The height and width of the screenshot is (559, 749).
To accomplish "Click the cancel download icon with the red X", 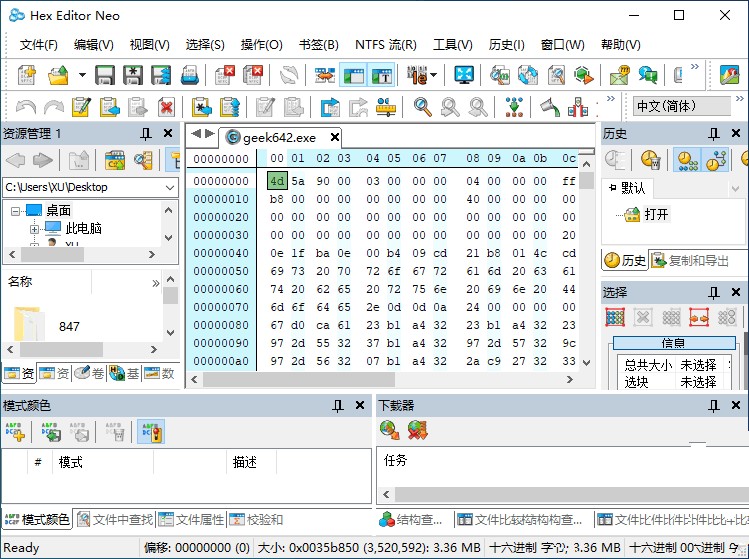I will [x=417, y=430].
